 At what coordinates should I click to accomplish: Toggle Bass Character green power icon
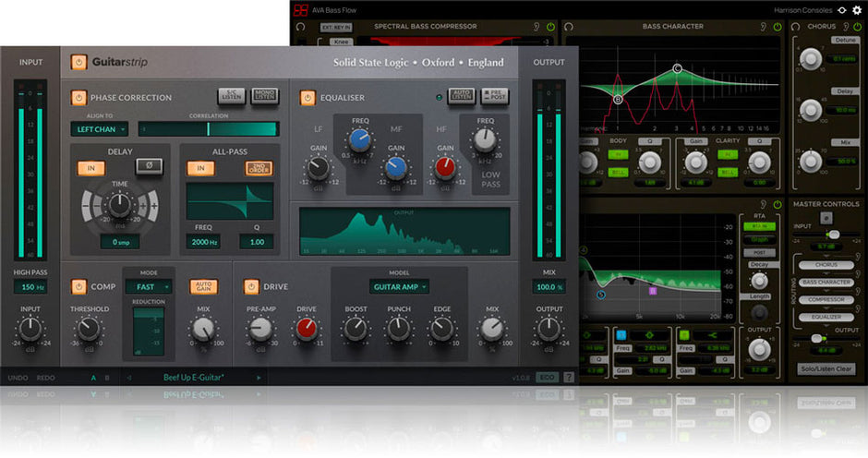778,27
